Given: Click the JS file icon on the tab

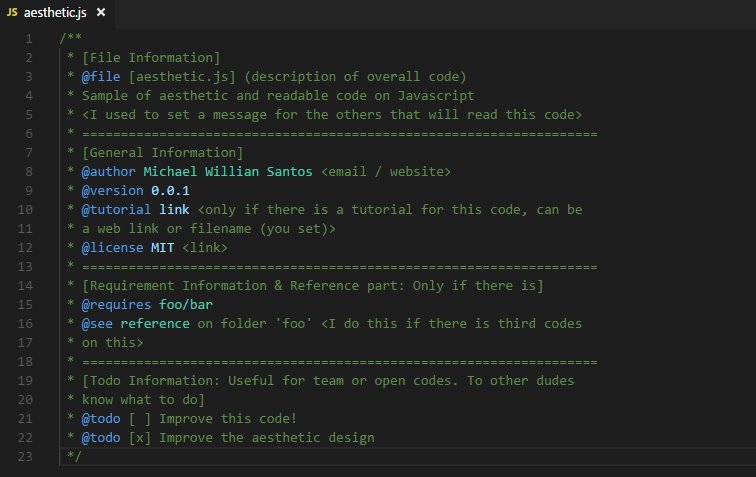Looking at the screenshot, I should click(12, 11).
